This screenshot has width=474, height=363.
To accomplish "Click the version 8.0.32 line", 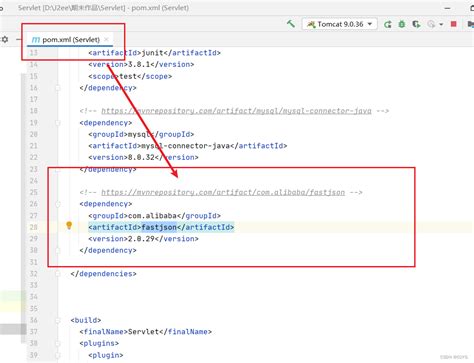I will pos(143,157).
